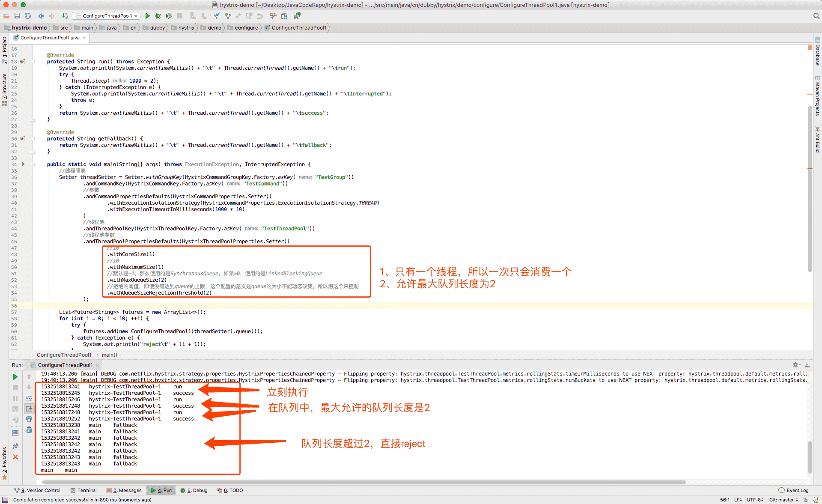Screen dimensions: 822x504
Task: Save all files with floppy disk icon
Action: [x=17, y=16]
